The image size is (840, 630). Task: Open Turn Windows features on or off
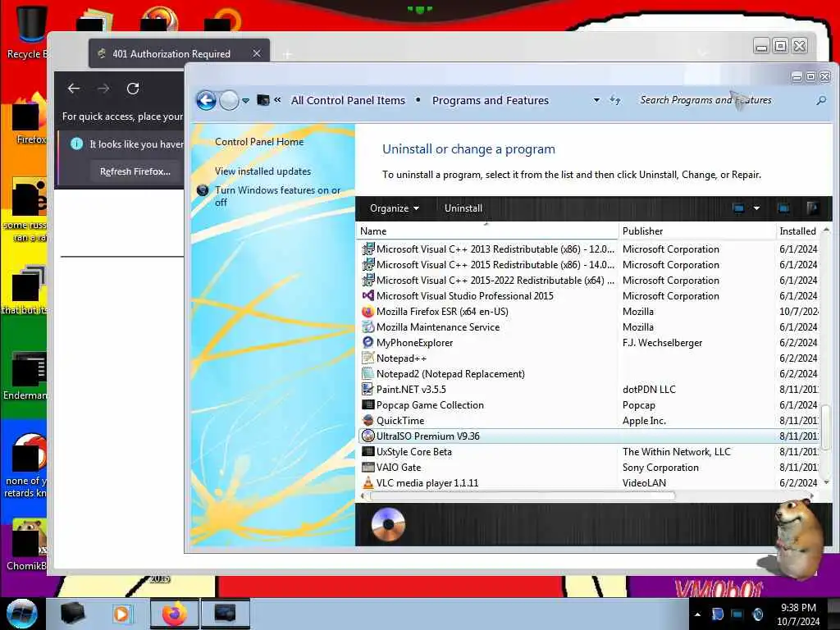[277, 196]
